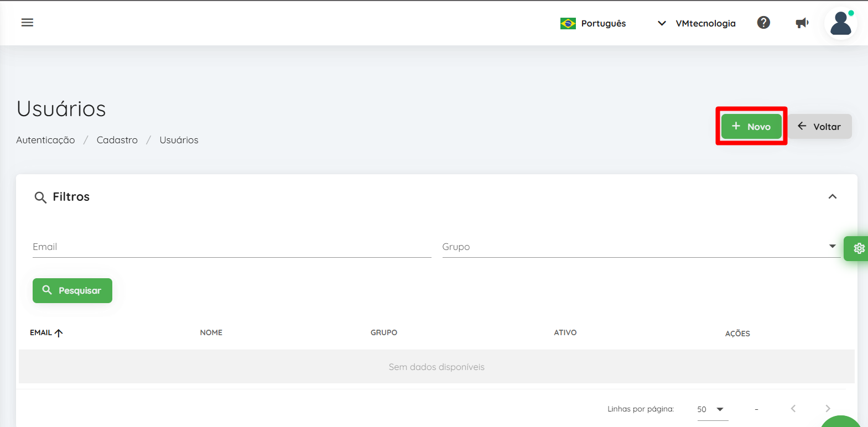Sort by the EMAIL column arrow
Viewport: 868px width, 427px height.
(59, 333)
